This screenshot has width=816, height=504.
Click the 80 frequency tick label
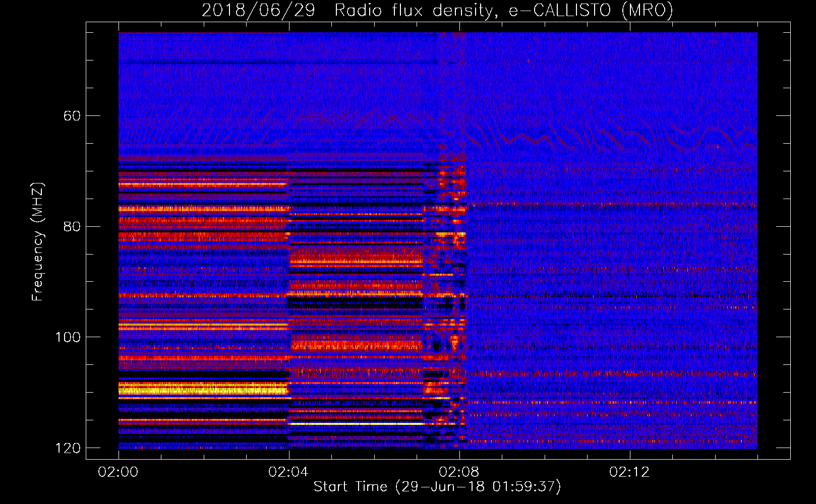pos(72,226)
